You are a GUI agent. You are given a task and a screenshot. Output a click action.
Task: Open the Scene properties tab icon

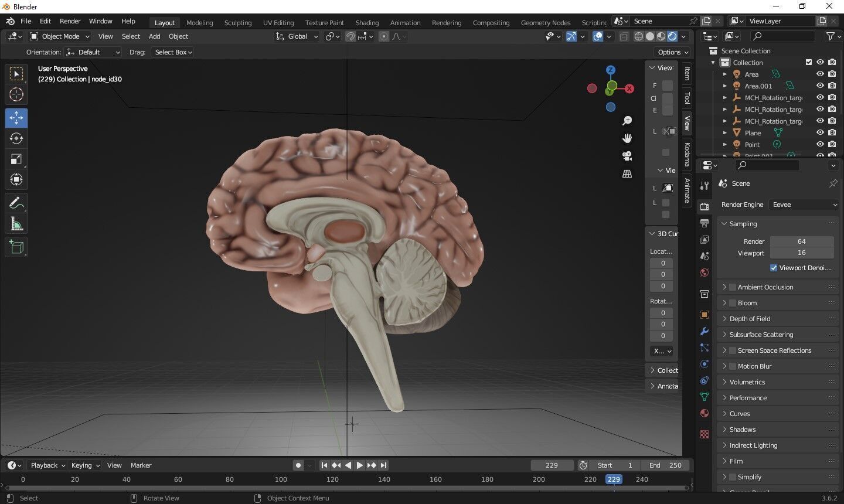click(x=705, y=256)
